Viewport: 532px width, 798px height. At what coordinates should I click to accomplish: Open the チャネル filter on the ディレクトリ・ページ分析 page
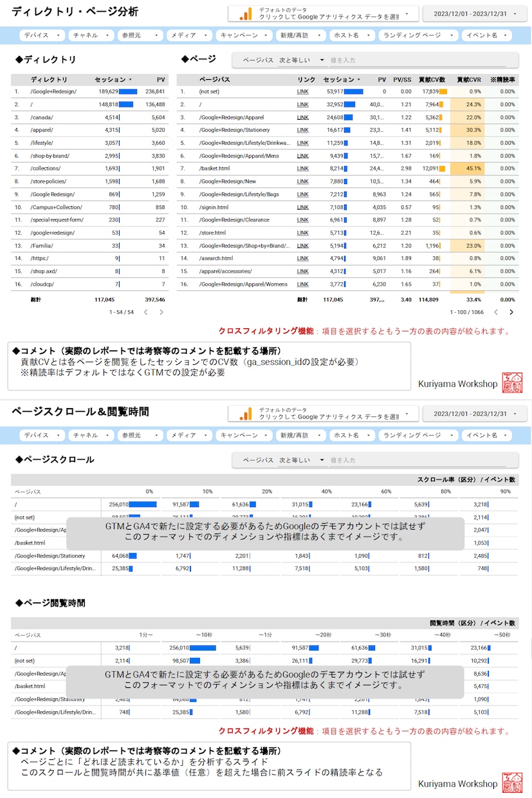point(91,35)
